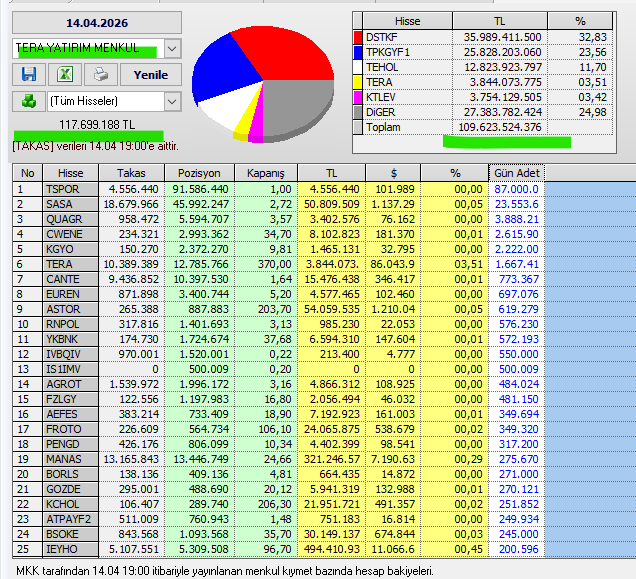Click the DSTKF legend row name
This screenshot has width=636, height=579.
[x=382, y=37]
